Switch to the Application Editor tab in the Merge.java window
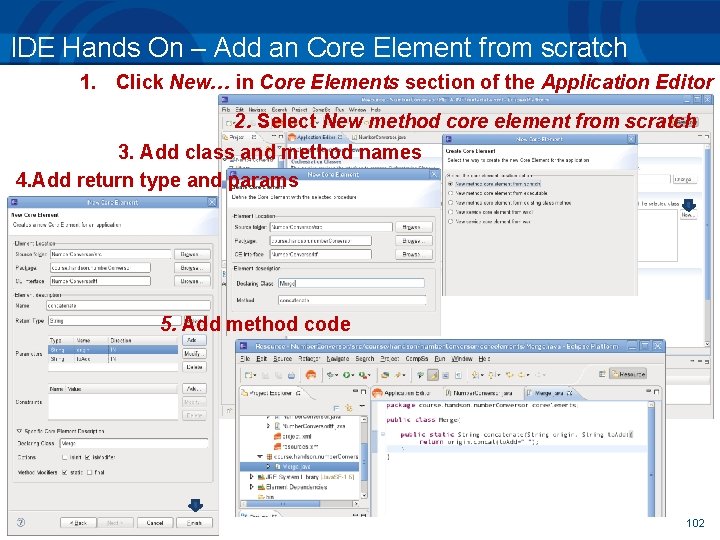The image size is (720, 540). (402, 393)
